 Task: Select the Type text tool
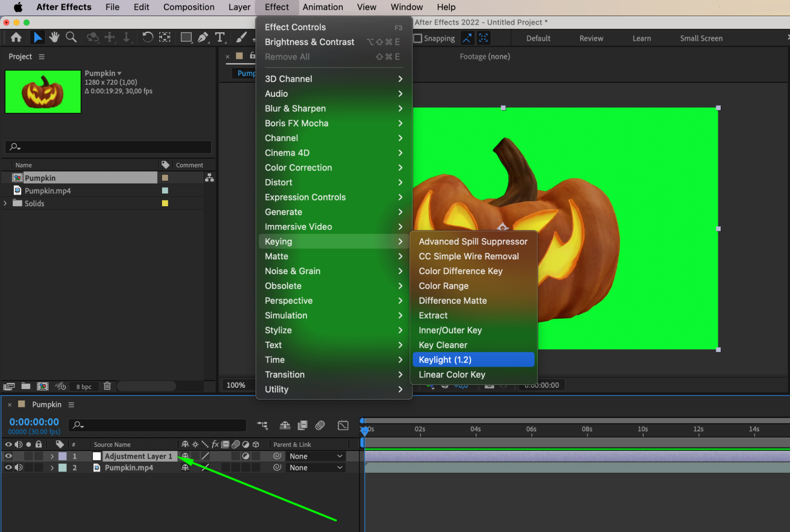[x=220, y=38]
